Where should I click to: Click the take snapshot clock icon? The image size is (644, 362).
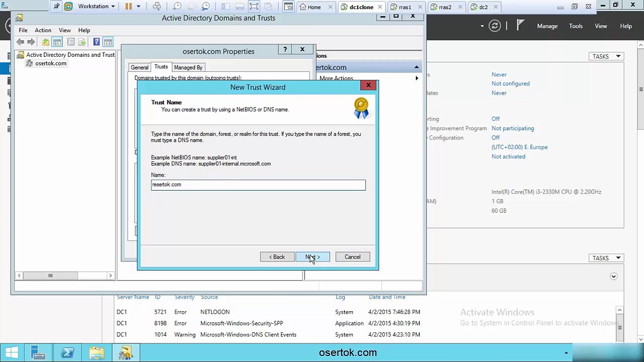pyautogui.click(x=177, y=7)
